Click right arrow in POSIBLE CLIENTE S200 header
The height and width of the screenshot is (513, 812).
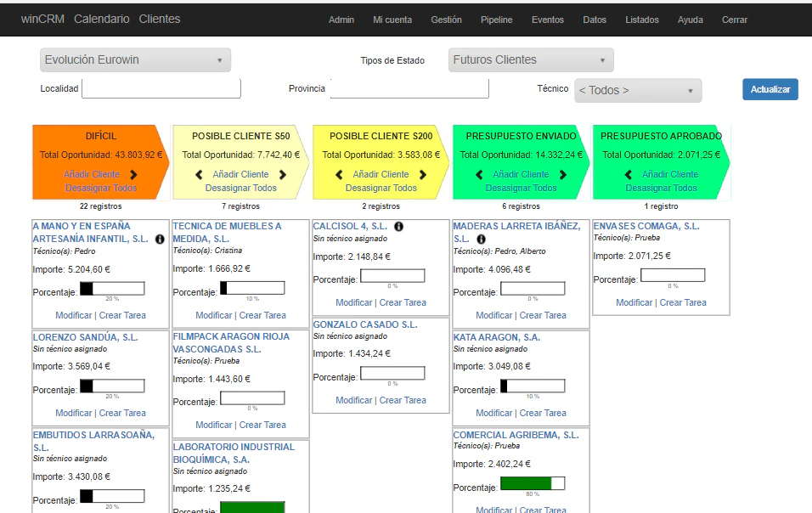pyautogui.click(x=423, y=174)
